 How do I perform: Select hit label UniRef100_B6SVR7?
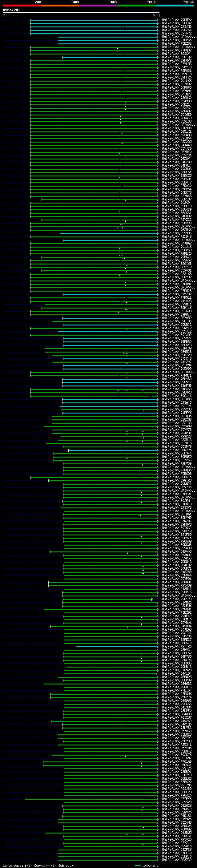pos(177,338)
